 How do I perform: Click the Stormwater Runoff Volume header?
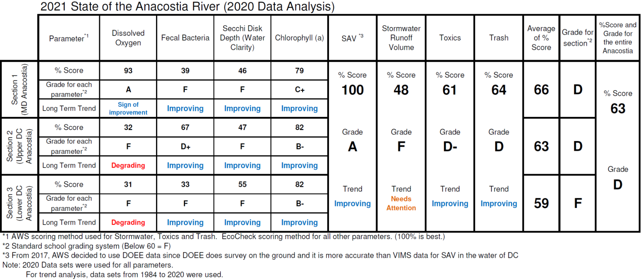(x=401, y=38)
